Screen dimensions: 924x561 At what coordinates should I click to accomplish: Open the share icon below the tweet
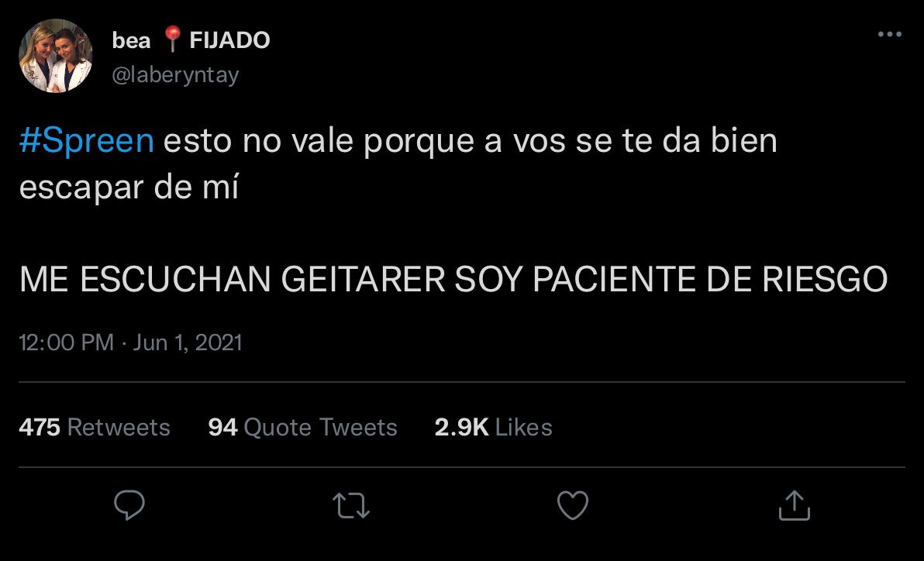[x=795, y=505]
